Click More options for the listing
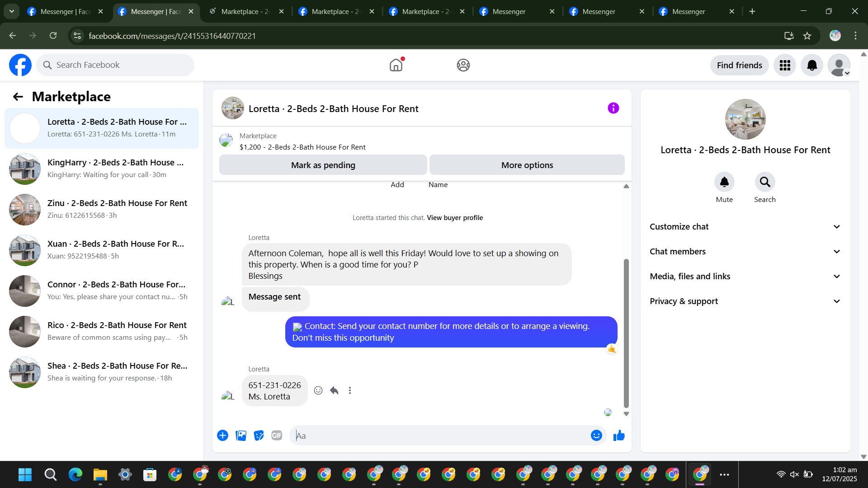868x488 pixels. (x=527, y=165)
